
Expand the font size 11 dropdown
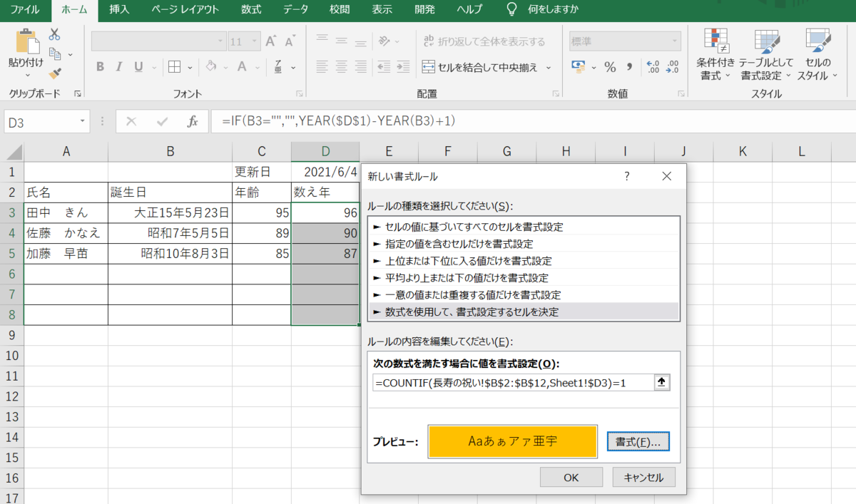[255, 41]
